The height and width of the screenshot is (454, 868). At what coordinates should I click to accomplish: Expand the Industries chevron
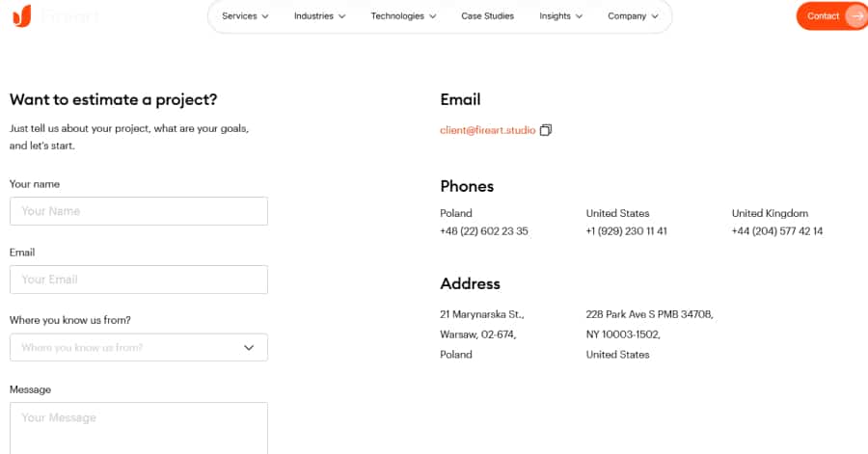tap(342, 16)
